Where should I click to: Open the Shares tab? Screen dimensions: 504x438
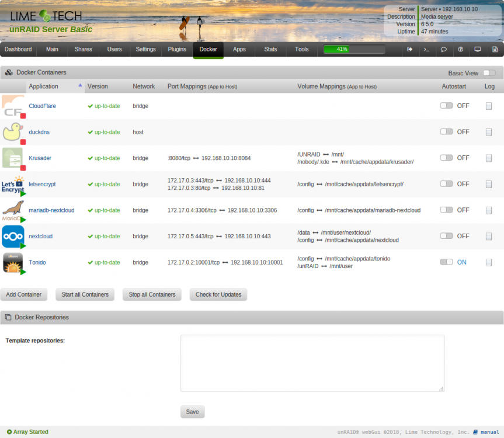point(84,49)
